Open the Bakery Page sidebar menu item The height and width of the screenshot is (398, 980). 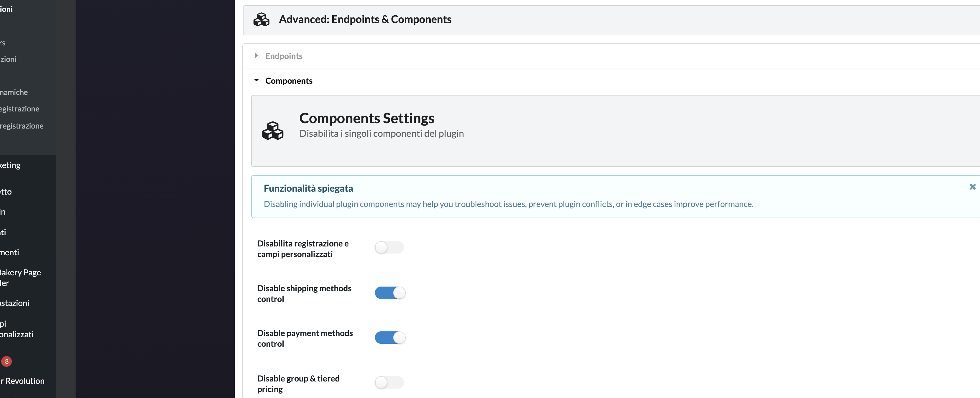(x=21, y=278)
